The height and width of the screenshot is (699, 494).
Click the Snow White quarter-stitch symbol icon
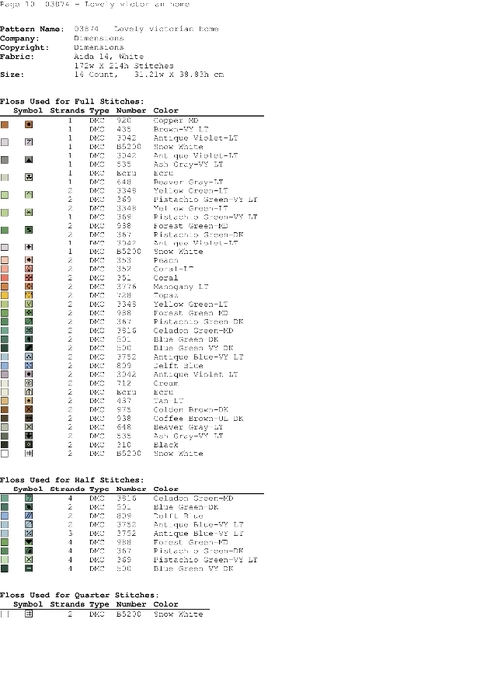[x=29, y=614]
